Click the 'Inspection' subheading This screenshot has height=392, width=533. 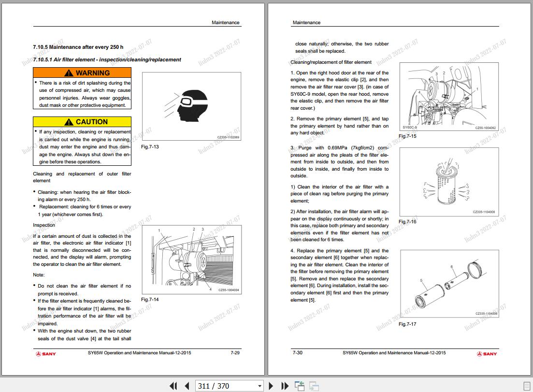click(x=44, y=225)
